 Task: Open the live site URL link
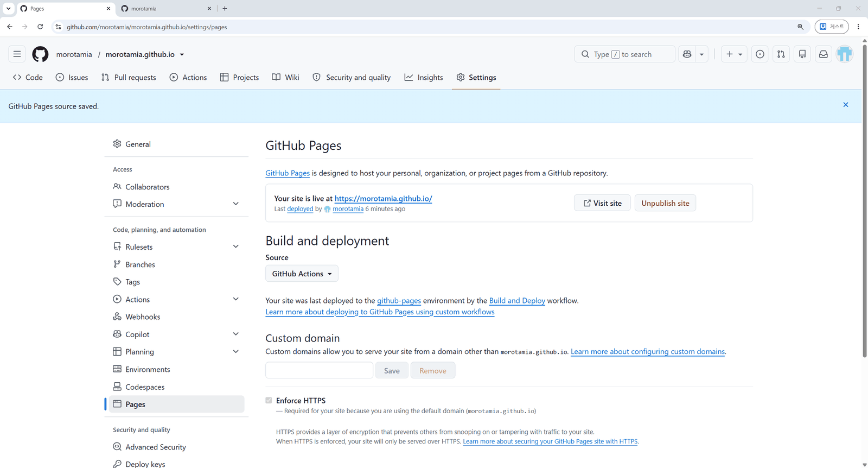[x=383, y=199]
